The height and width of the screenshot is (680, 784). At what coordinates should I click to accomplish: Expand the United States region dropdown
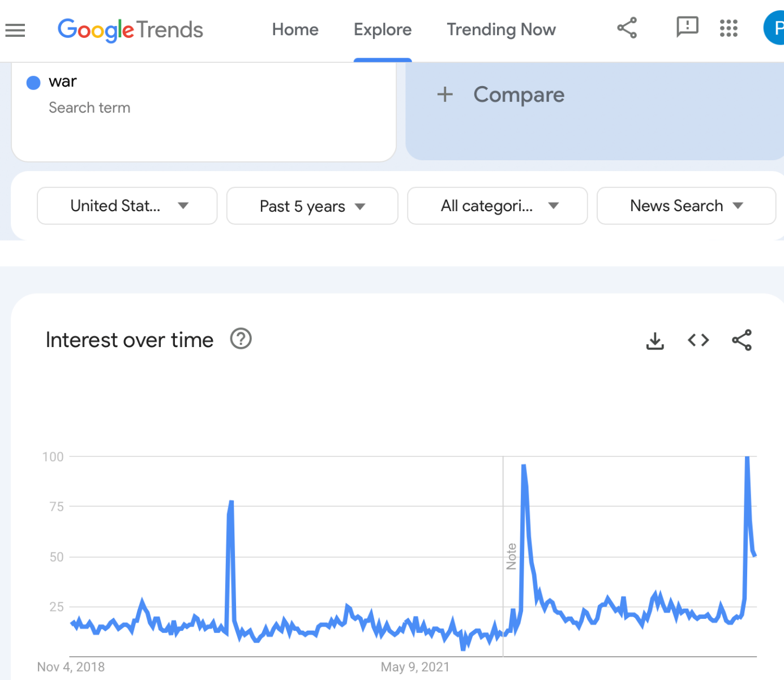click(x=127, y=206)
